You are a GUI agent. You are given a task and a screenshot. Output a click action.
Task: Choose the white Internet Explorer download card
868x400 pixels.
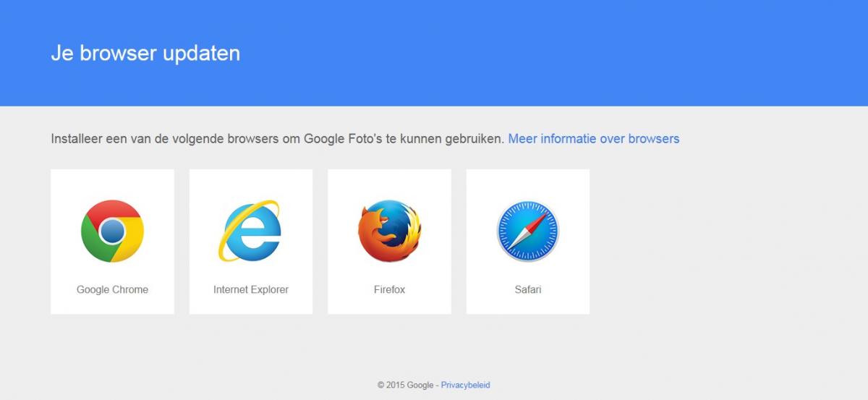point(251,242)
